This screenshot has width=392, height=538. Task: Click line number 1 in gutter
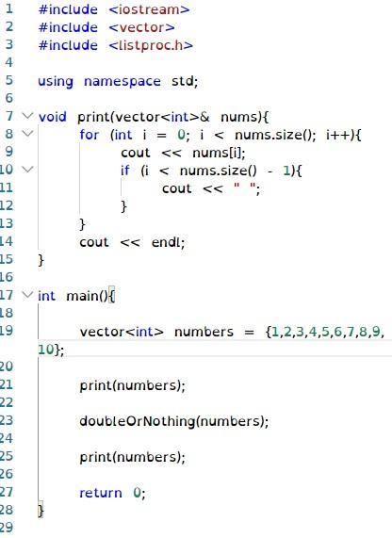coord(9,8)
